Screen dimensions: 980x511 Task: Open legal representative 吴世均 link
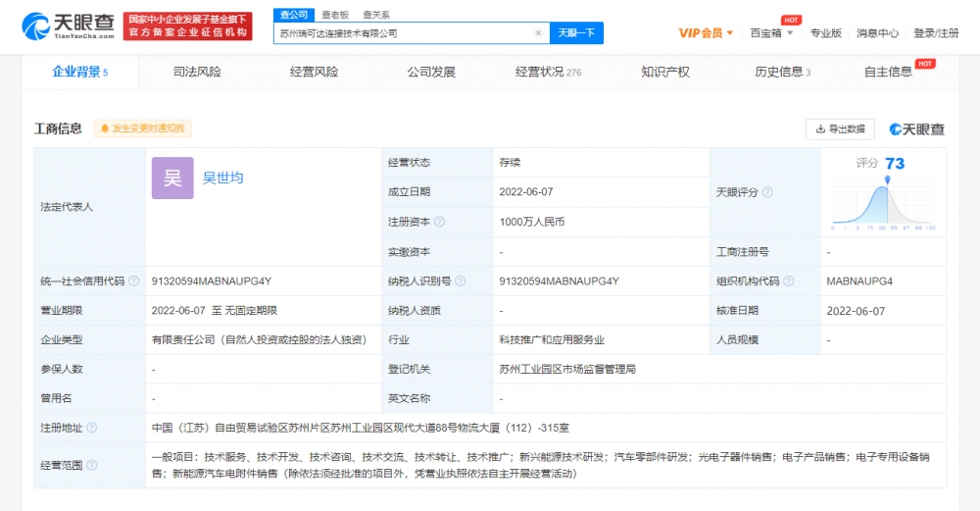tap(222, 178)
